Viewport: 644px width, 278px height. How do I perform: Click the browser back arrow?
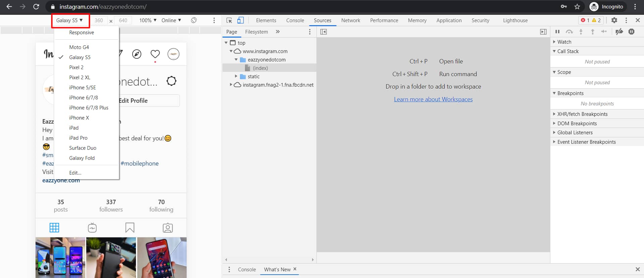[9, 7]
